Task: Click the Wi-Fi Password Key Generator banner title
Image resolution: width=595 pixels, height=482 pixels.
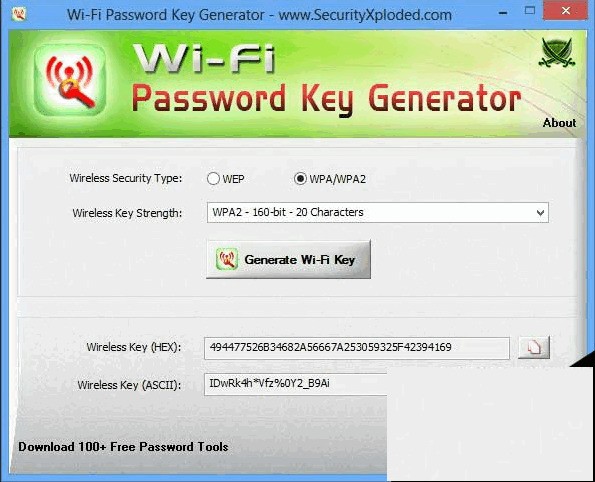Action: click(x=326, y=81)
